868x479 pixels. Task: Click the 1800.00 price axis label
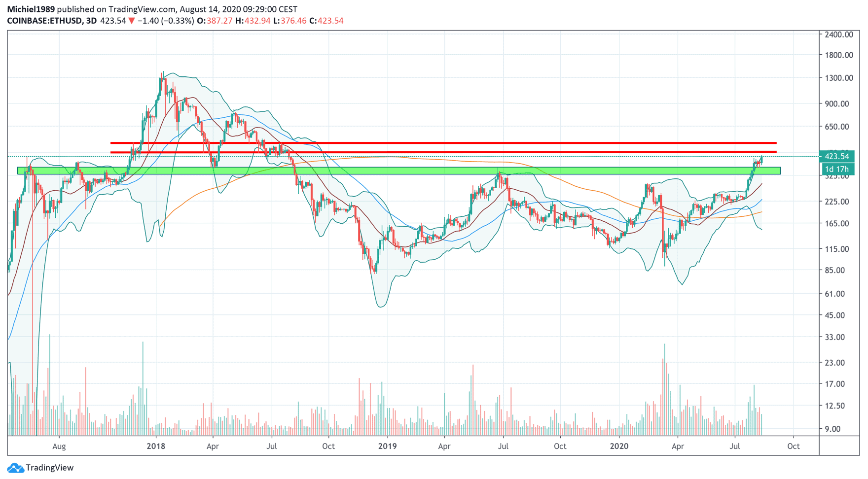point(838,55)
